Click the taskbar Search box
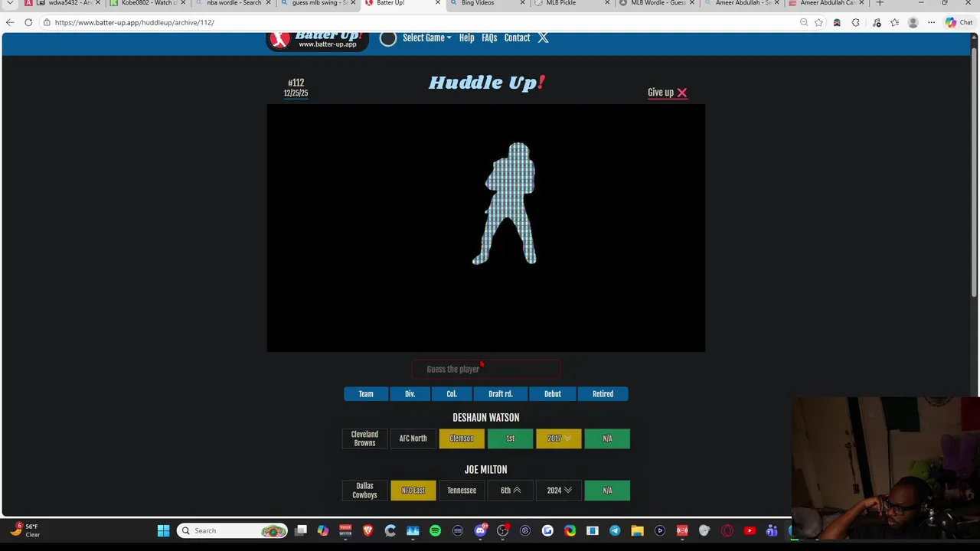This screenshot has width=980, height=551. pos(234,530)
